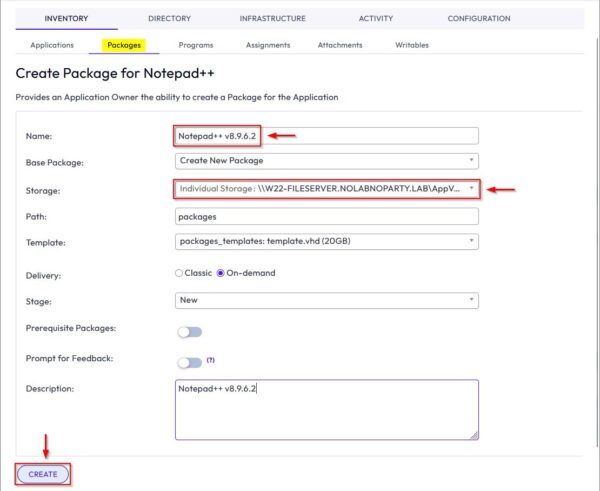600x491 pixels.
Task: Open the CONFIGURATION tab
Action: tap(479, 18)
